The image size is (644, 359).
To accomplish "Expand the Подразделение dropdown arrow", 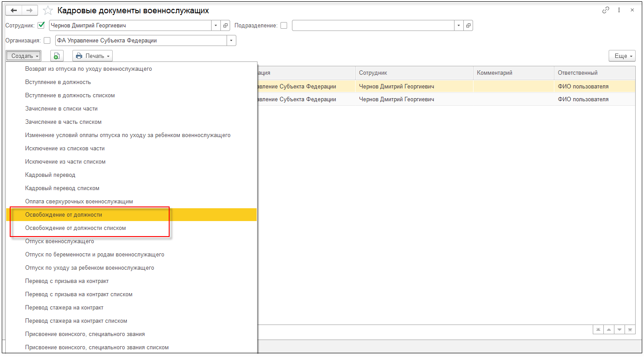I will coord(459,26).
